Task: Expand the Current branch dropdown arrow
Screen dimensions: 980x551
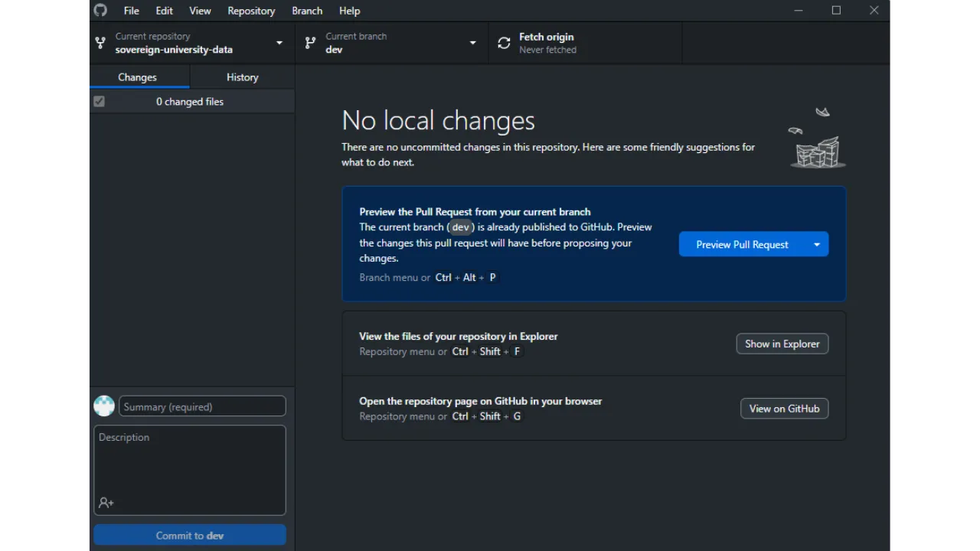Action: click(x=473, y=43)
